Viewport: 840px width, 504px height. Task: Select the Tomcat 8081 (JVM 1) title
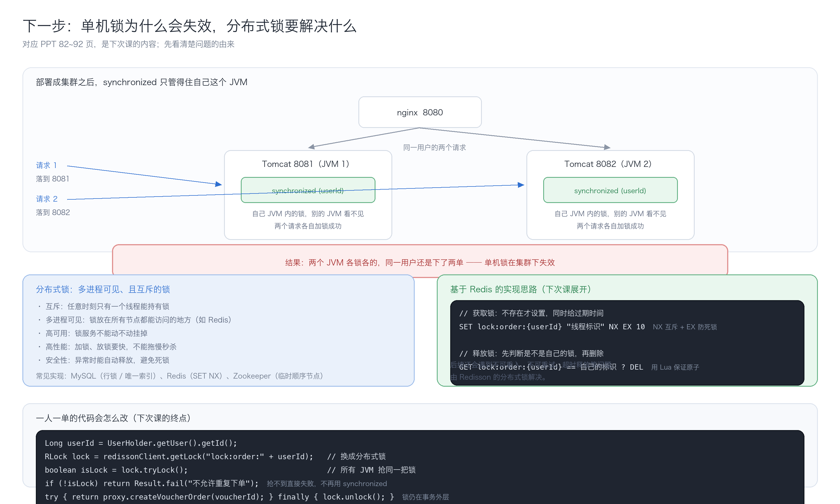305,164
